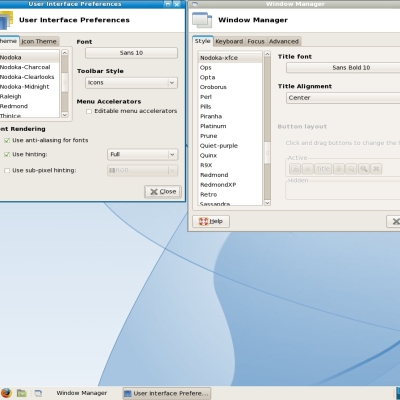The image size is (400, 400).
Task: Select the RedmondXP window style
Action: [230, 185]
